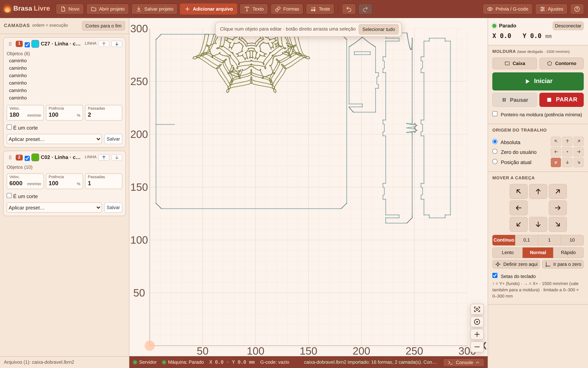The image size is (588, 368).
Task: Open the green color swatch of layer C02
Action: point(35,157)
